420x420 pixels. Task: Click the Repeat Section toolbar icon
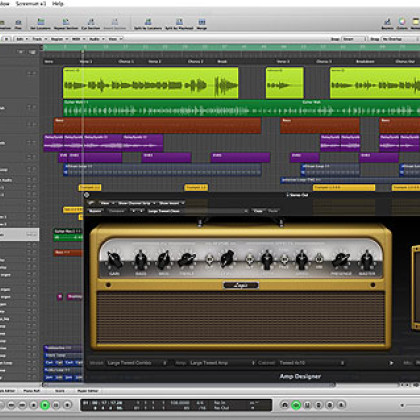click(66, 24)
